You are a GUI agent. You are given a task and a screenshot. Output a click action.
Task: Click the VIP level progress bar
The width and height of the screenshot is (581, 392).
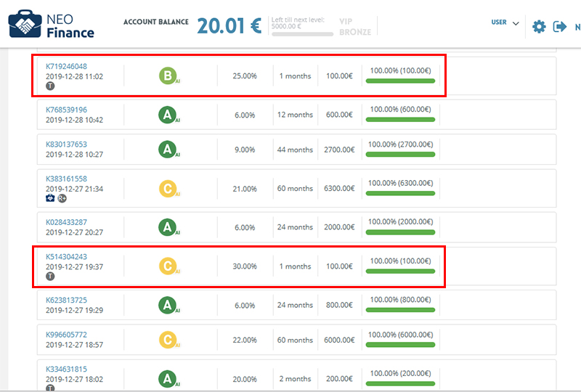tap(302, 34)
